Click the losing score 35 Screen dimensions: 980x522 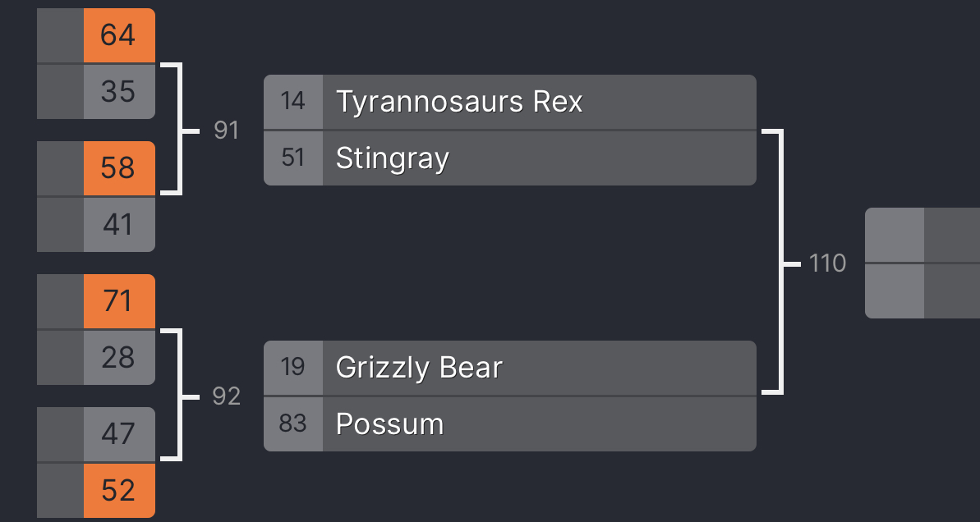(118, 91)
